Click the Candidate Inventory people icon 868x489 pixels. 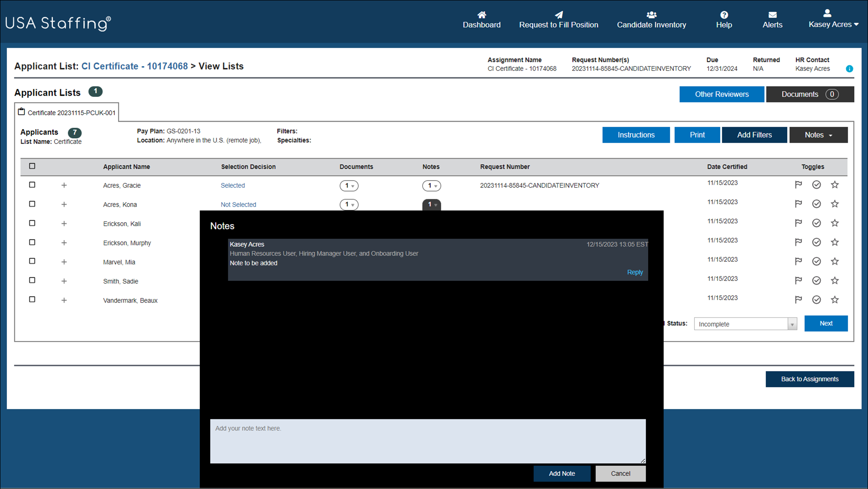(651, 14)
